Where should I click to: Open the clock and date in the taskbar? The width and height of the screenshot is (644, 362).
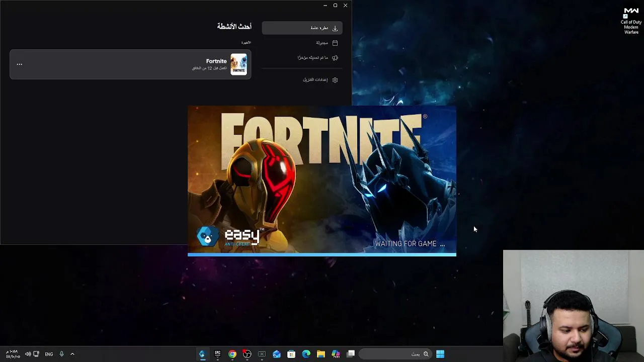(13, 354)
